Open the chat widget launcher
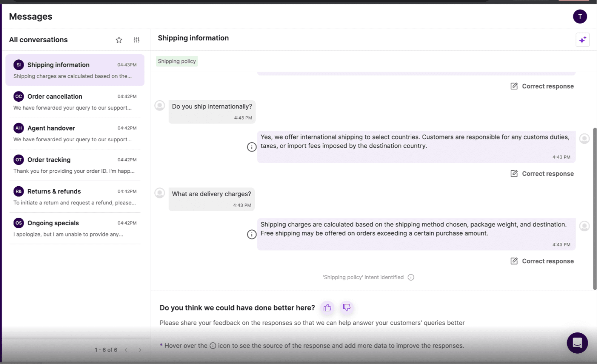 [x=577, y=343]
